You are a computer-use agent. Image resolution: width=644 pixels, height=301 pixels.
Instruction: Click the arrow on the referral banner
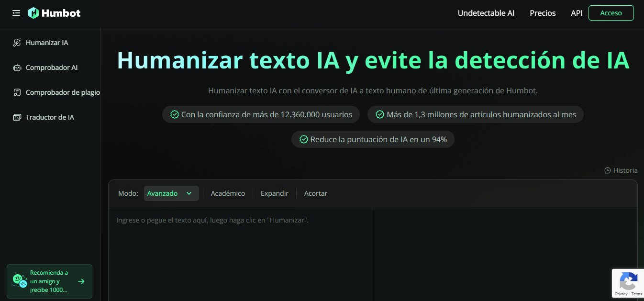click(x=81, y=281)
